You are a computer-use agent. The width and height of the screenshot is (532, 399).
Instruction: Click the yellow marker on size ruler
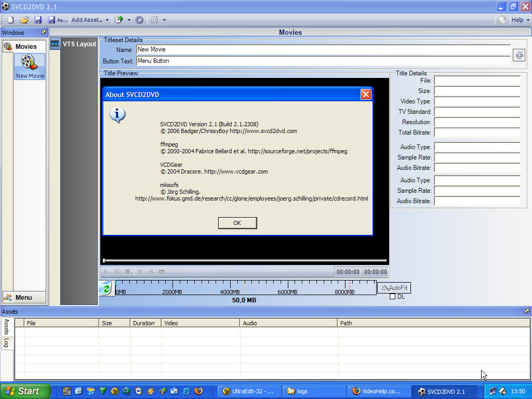point(244,287)
